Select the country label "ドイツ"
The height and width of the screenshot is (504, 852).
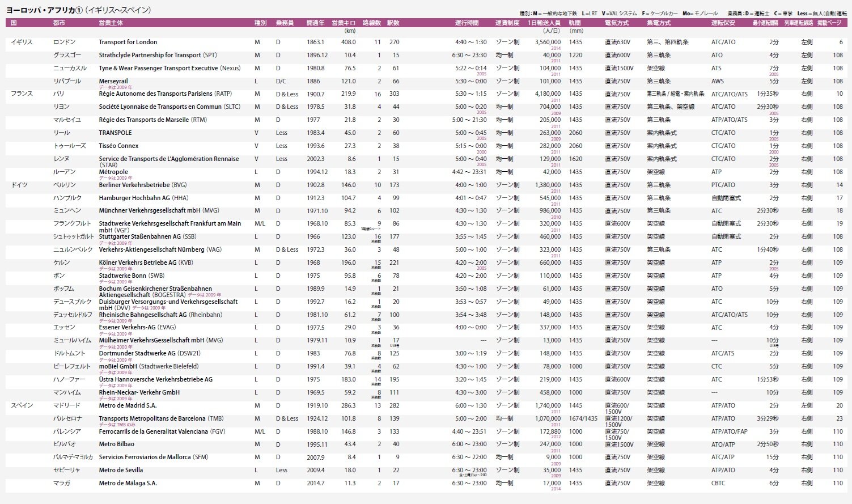[x=19, y=185]
